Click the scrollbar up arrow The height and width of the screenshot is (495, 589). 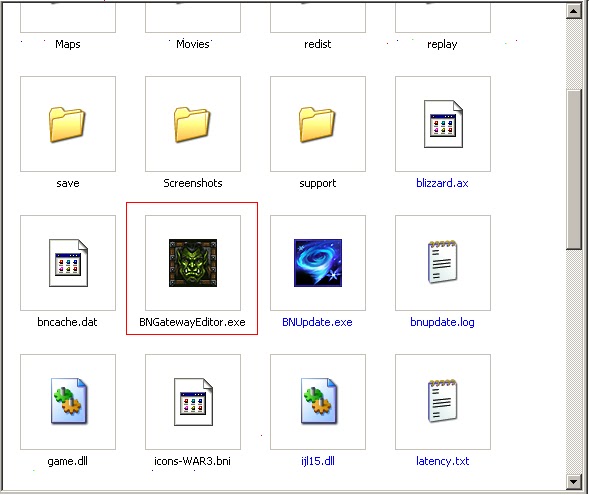(574, 11)
